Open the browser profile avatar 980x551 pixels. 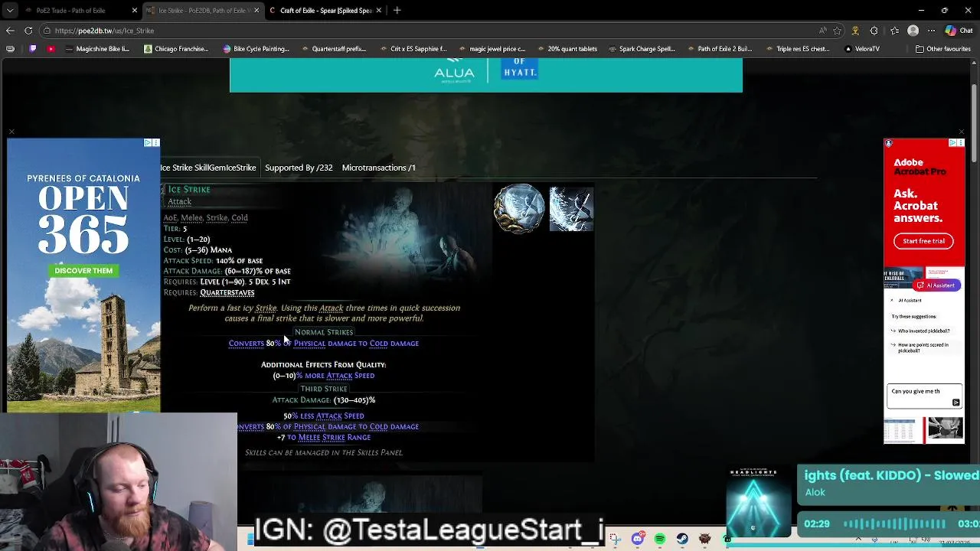pyautogui.click(x=913, y=31)
